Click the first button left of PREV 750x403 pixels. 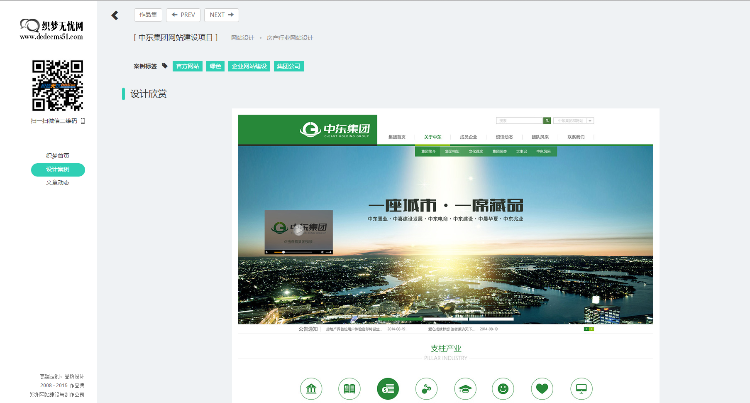click(147, 15)
